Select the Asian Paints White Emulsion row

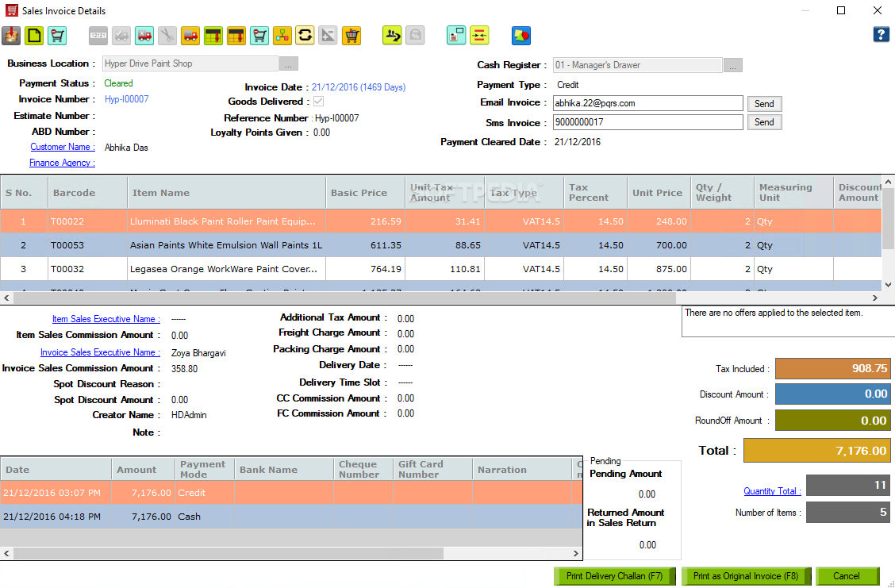pos(440,245)
